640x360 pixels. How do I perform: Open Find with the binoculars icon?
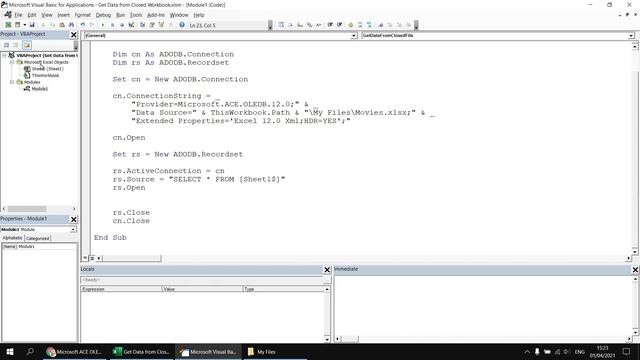click(71, 25)
